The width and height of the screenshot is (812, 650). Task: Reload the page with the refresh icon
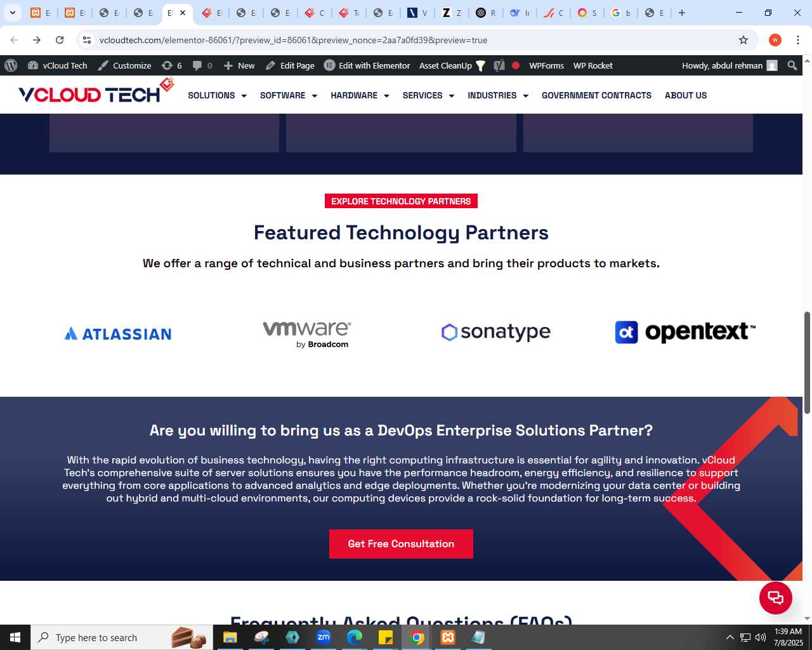tap(60, 40)
